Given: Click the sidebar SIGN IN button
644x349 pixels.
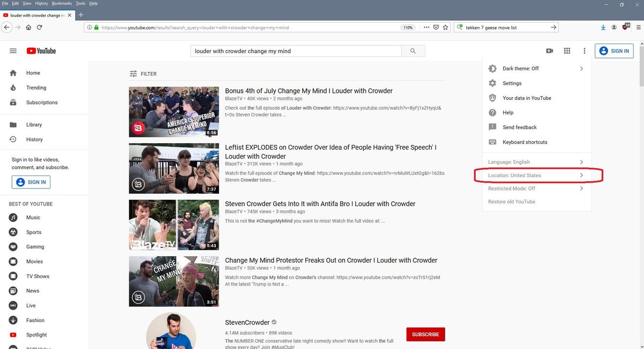Looking at the screenshot, I should [31, 182].
